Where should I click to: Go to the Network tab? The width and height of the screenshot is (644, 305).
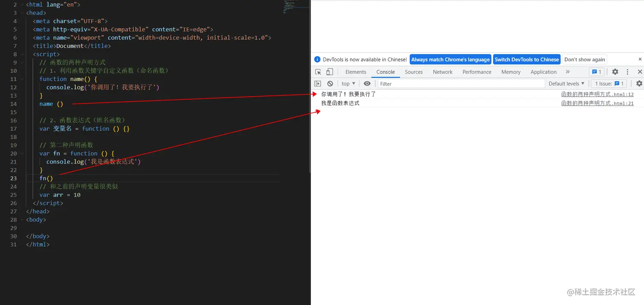pos(443,72)
